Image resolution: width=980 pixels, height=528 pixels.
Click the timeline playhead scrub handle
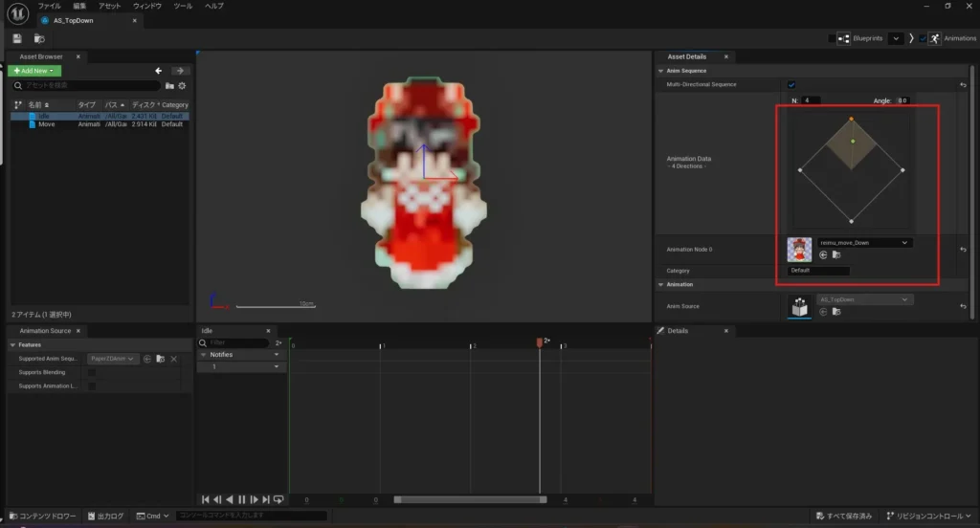pos(540,342)
